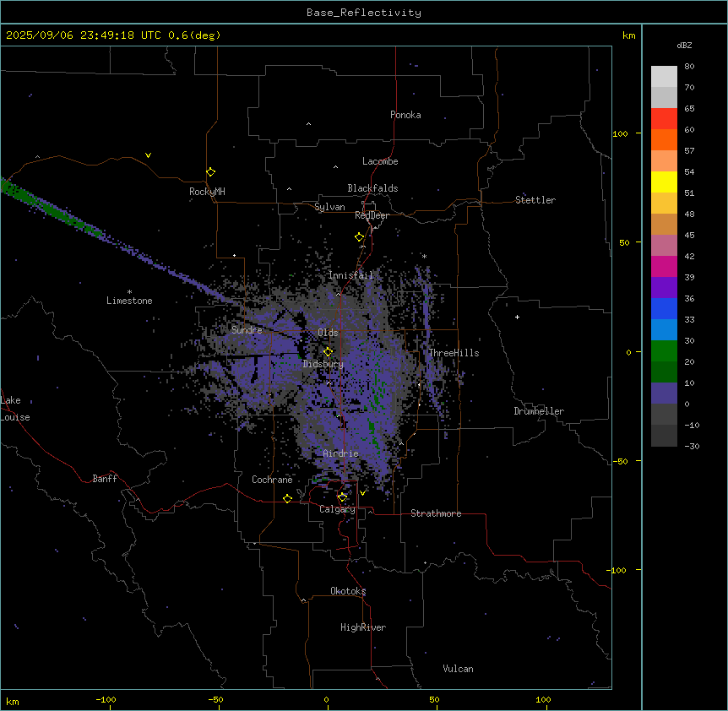Click the purple 39 dBZ legend swatch
The height and width of the screenshot is (711, 728).
[x=664, y=288]
